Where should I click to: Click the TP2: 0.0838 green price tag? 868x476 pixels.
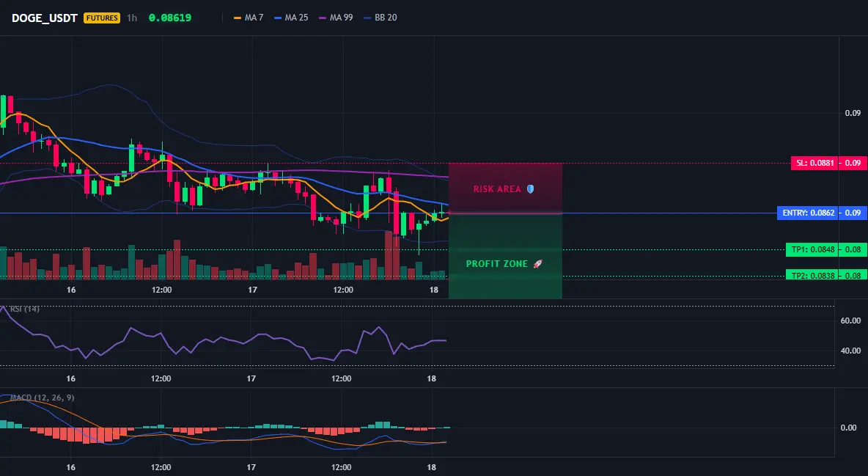pyautogui.click(x=812, y=275)
